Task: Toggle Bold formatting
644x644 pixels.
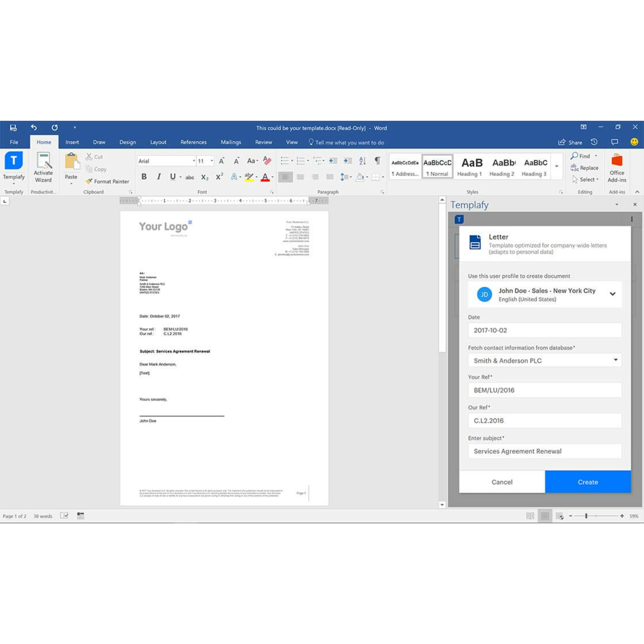Action: click(x=144, y=177)
